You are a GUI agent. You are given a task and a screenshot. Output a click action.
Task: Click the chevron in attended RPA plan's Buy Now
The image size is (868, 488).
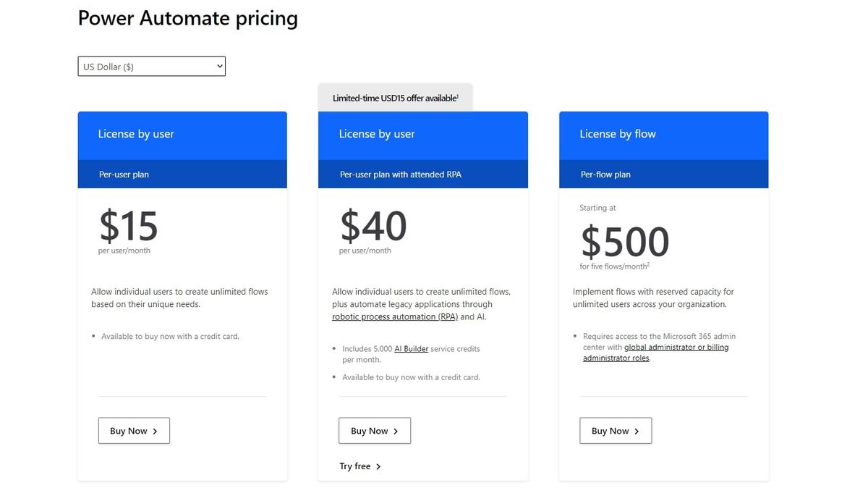[395, 430]
